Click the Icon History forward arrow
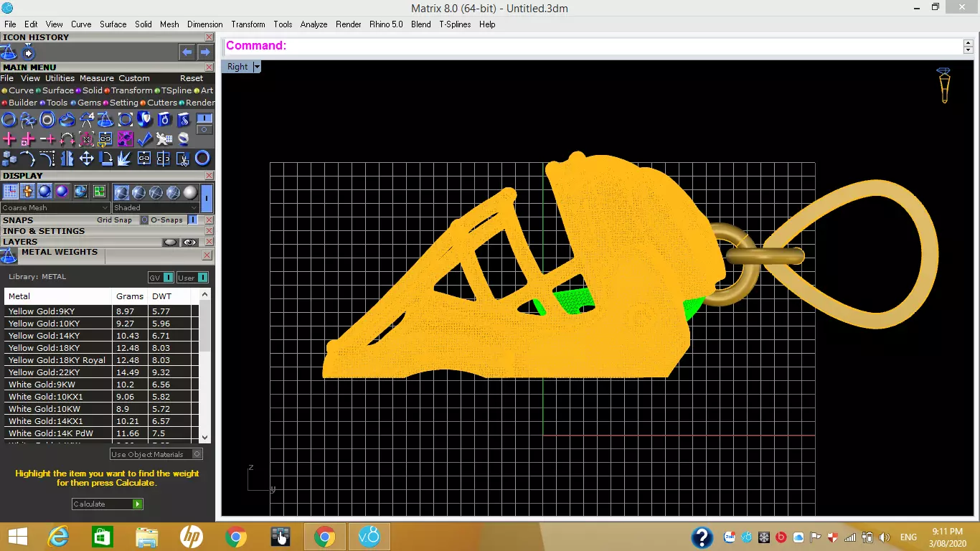The height and width of the screenshot is (551, 980). pos(205,52)
